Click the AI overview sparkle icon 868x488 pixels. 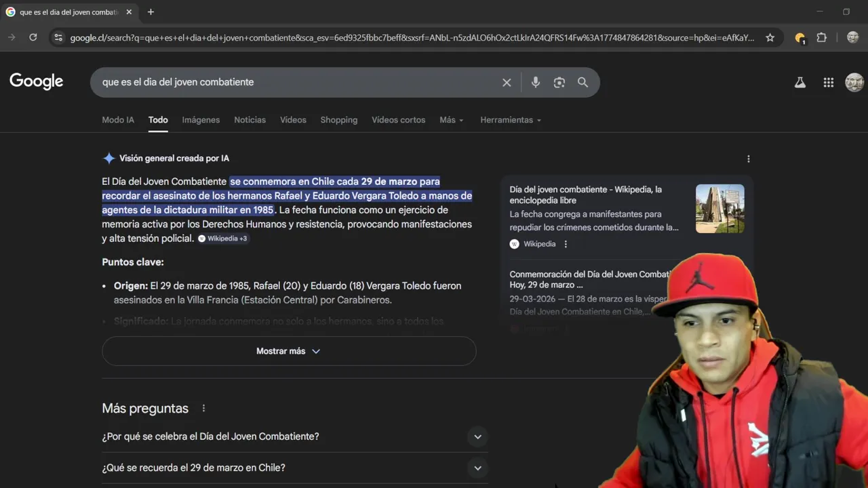[108, 158]
